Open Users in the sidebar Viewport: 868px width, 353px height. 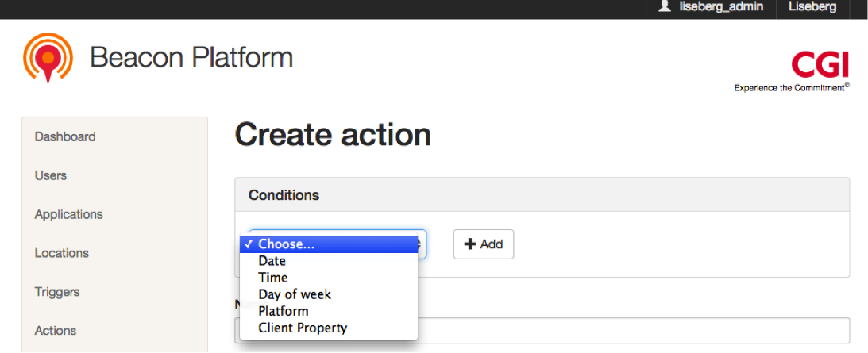click(x=50, y=175)
